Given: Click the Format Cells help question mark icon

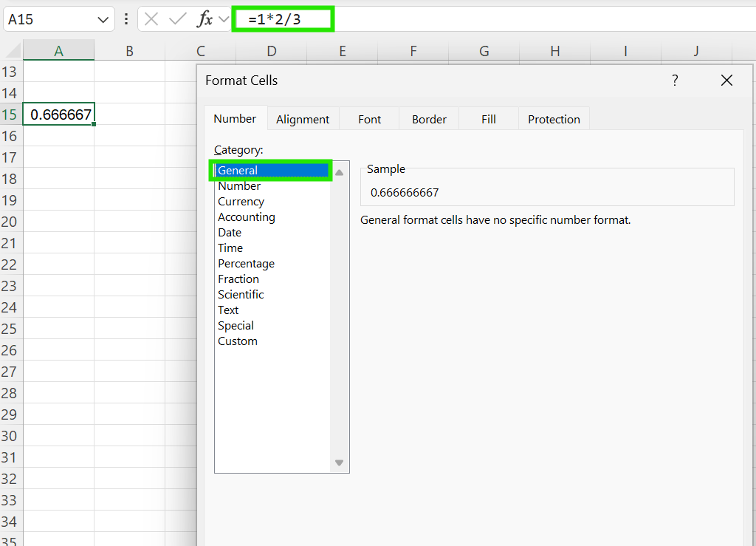Looking at the screenshot, I should (x=675, y=81).
